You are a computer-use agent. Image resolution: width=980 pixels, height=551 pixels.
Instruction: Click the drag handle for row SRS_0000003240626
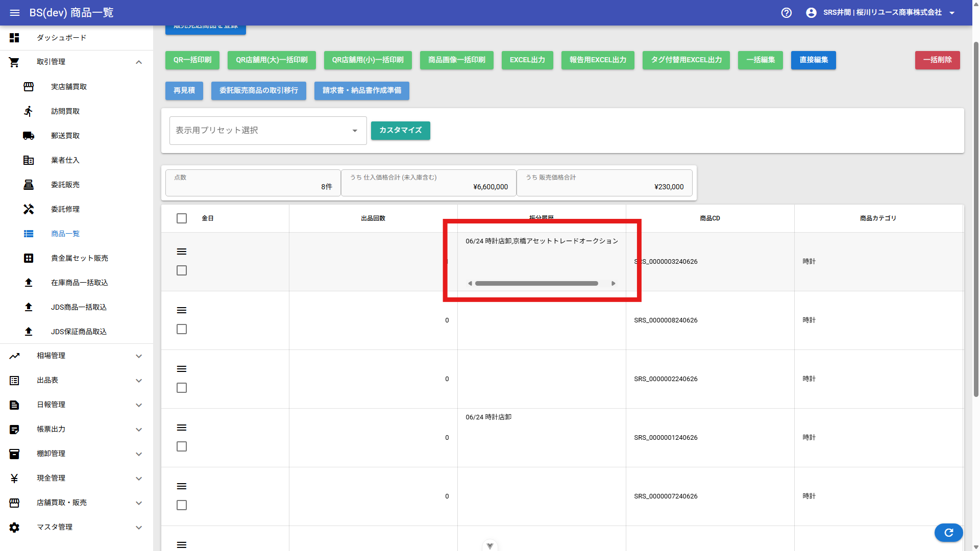(182, 252)
